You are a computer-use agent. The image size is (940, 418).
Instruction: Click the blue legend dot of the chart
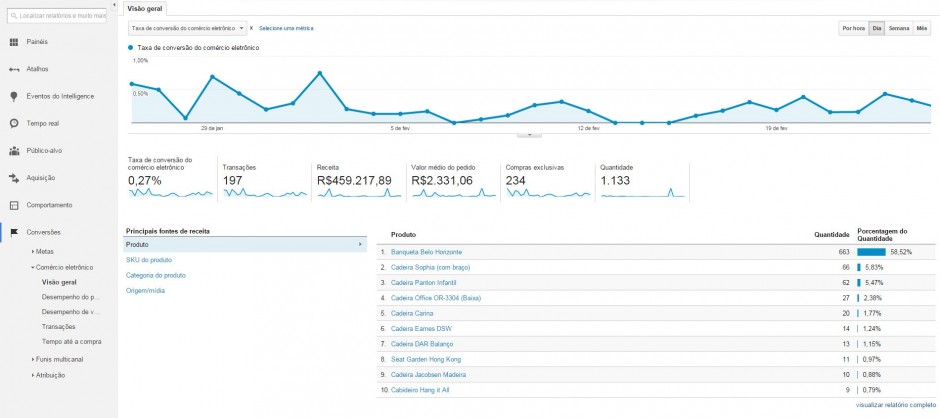131,47
